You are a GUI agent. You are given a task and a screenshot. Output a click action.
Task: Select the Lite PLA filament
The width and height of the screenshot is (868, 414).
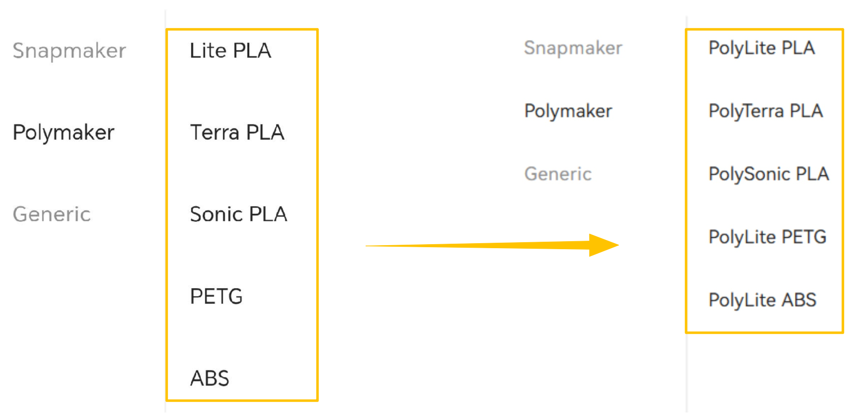pyautogui.click(x=230, y=50)
